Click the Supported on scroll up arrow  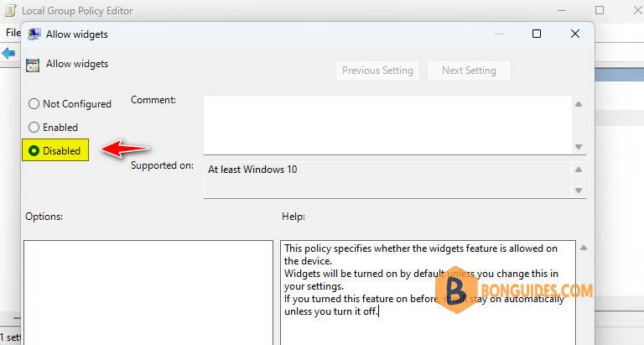point(579,170)
